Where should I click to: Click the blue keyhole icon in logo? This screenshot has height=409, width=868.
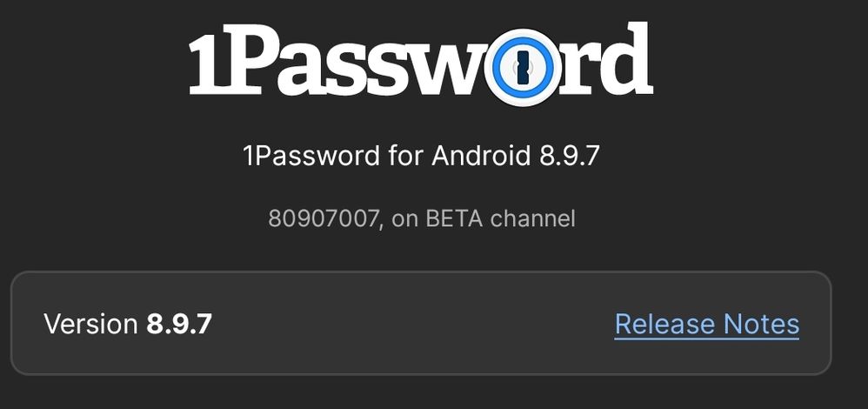[x=522, y=66]
